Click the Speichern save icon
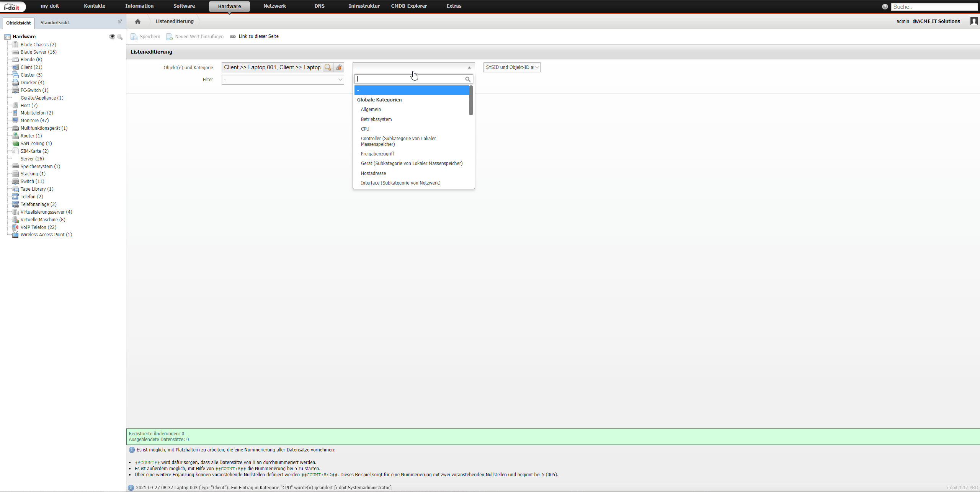980x492 pixels. 134,37
